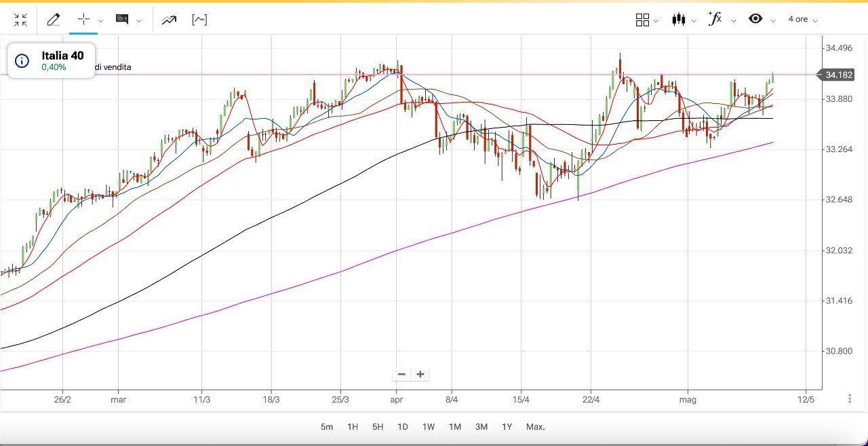Open the three-dot chart options menu

pyautogui.click(x=850, y=398)
